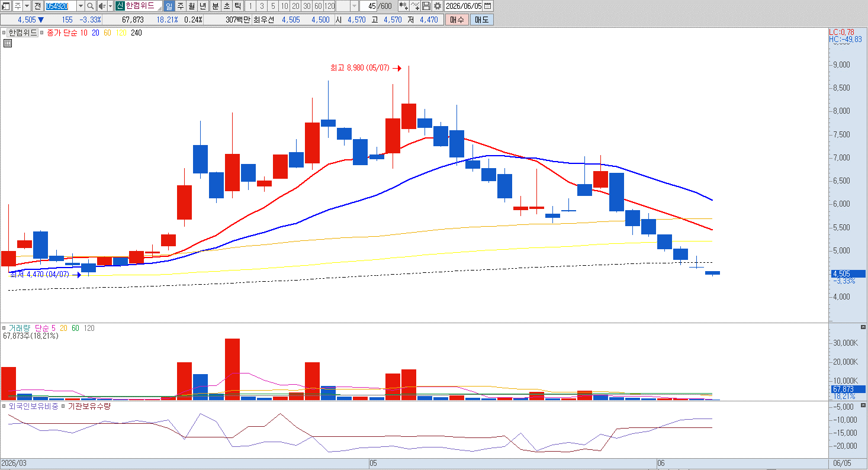Image resolution: width=868 pixels, height=470 pixels.
Task: Click the 외국인보유비중 indicator label
Action: click(33, 407)
